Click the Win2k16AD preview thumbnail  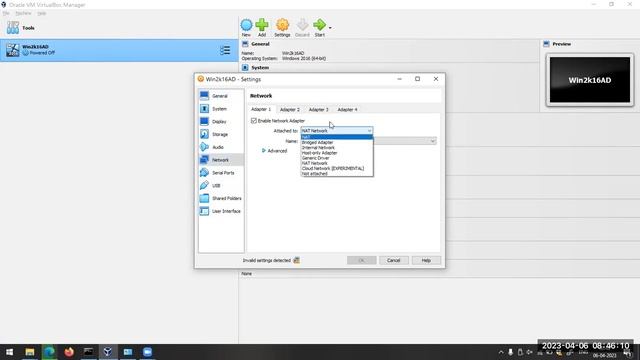[590, 80]
